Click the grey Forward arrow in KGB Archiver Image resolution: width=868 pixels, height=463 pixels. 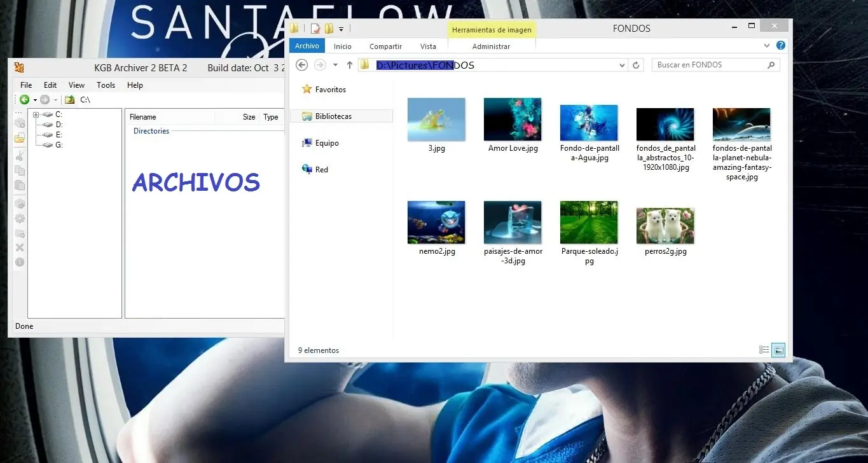[x=45, y=99]
